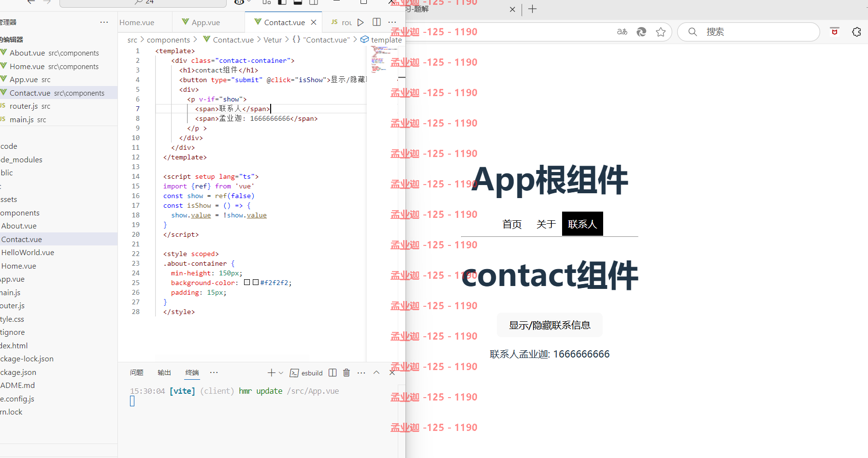This screenshot has height=458, width=868.
Task: Click the 显示/隐藏联系信息 button
Action: pyautogui.click(x=550, y=325)
